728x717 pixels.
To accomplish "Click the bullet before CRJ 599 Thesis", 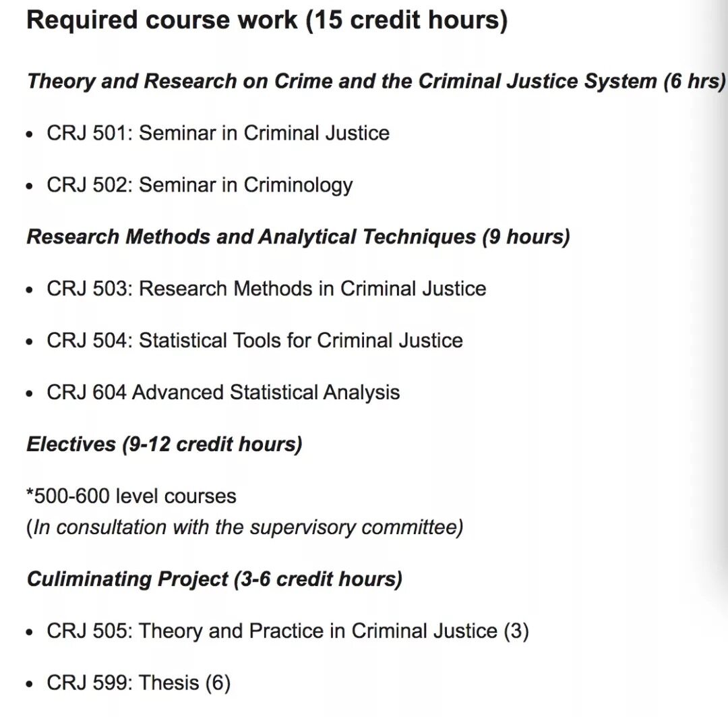I will [x=30, y=685].
